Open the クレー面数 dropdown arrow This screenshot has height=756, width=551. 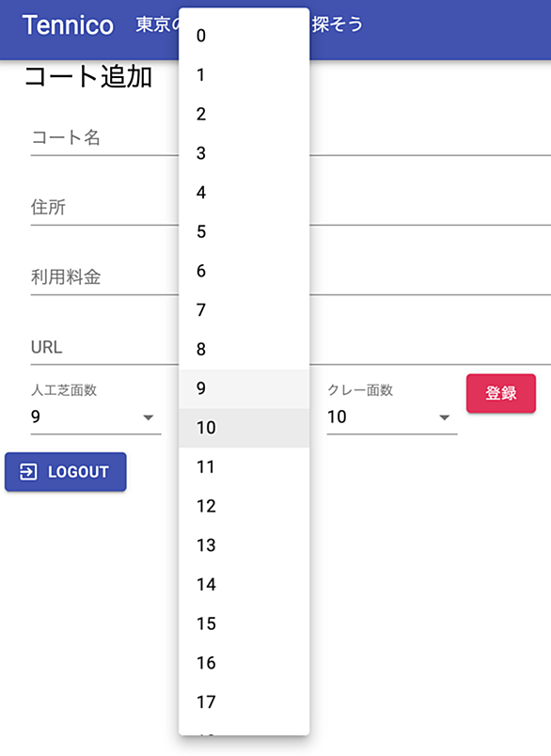coord(445,417)
